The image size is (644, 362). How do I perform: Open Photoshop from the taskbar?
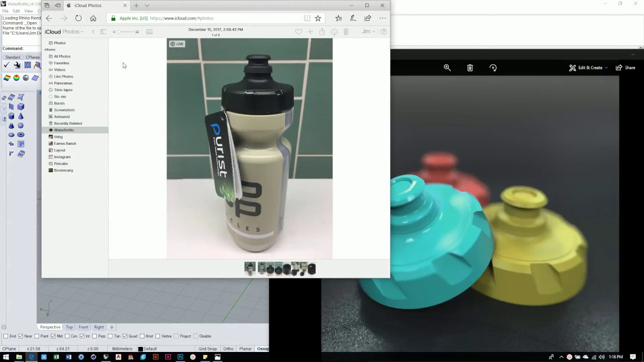pos(180,357)
